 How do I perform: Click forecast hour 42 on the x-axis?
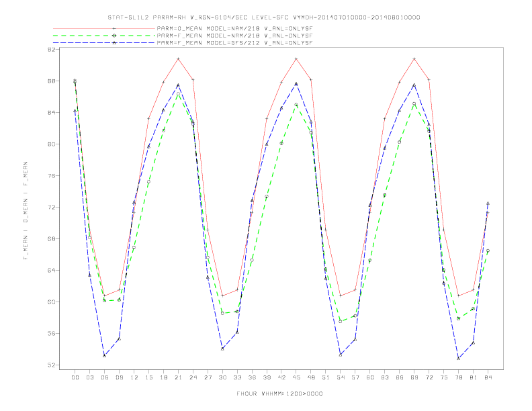tap(281, 377)
